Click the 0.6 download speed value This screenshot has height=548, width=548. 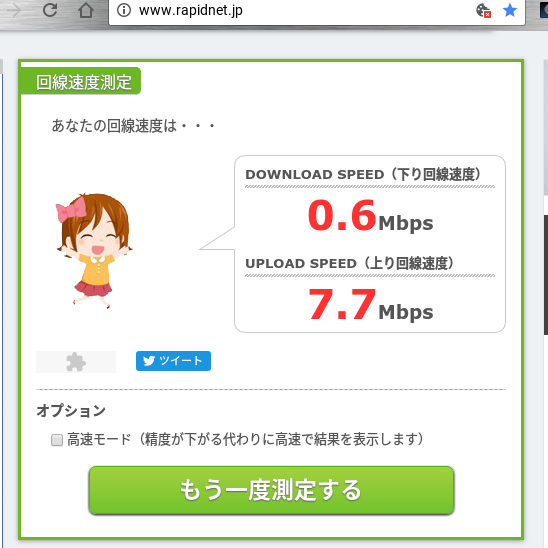[342, 215]
